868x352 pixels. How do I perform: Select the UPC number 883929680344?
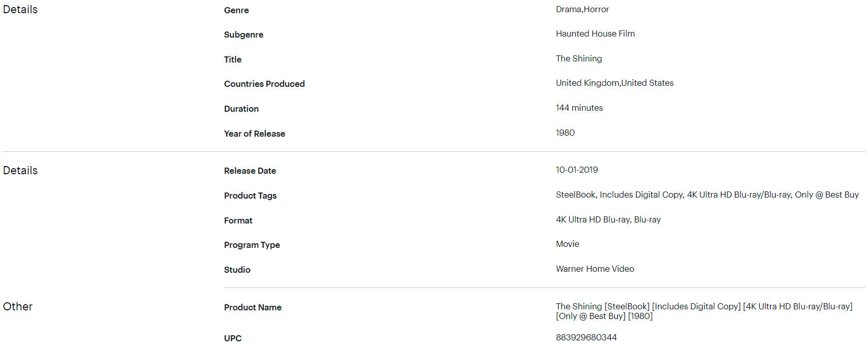click(586, 337)
